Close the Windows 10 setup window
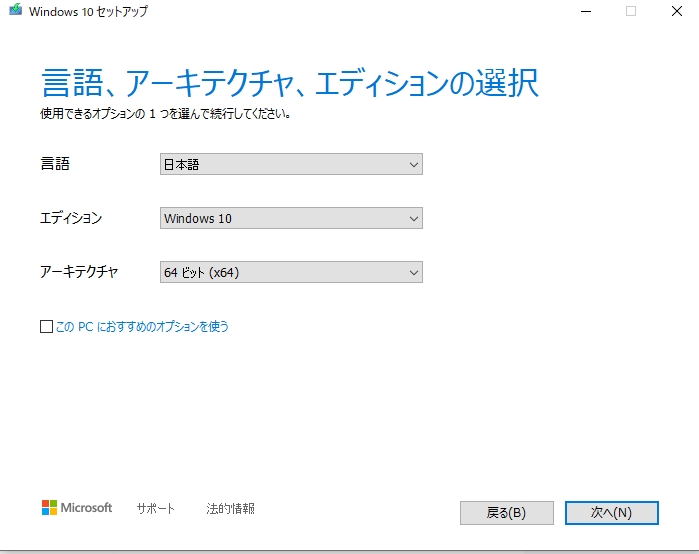This screenshot has width=699, height=554. 677,11
